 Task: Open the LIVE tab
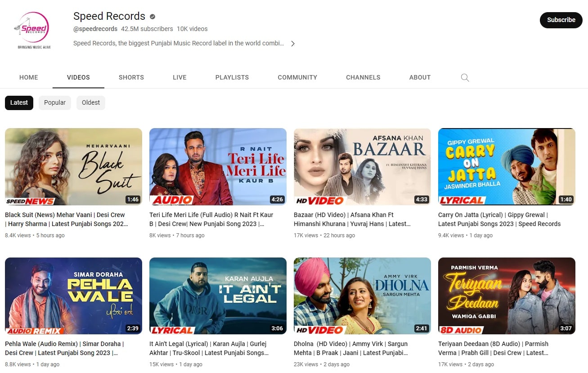180,77
